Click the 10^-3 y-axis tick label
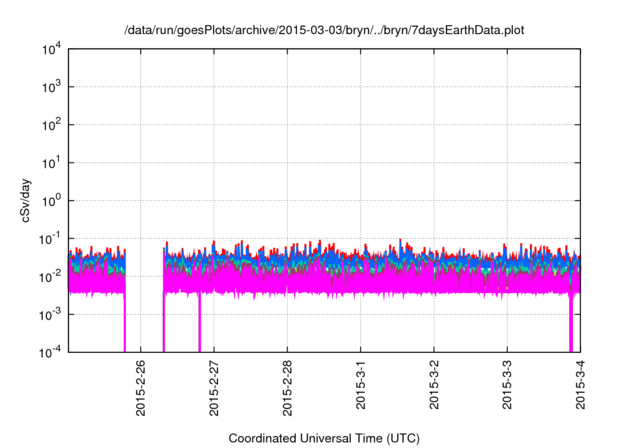The image size is (640, 448). [49, 315]
